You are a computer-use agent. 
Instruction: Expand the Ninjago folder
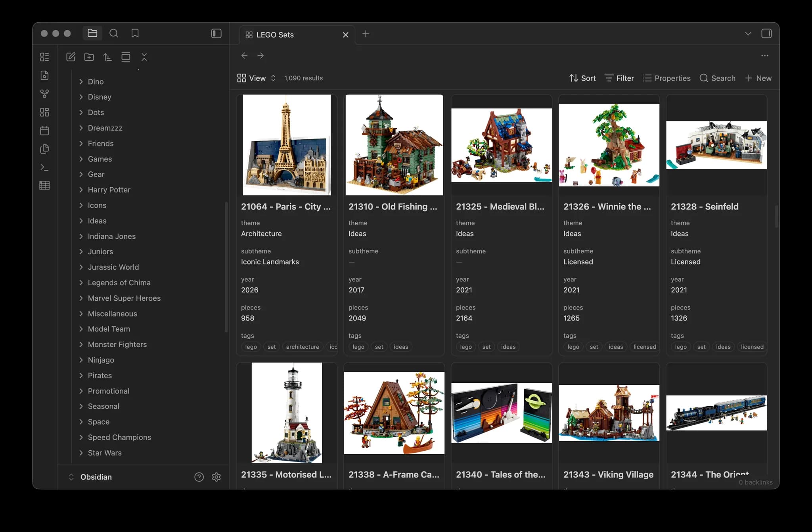click(81, 360)
